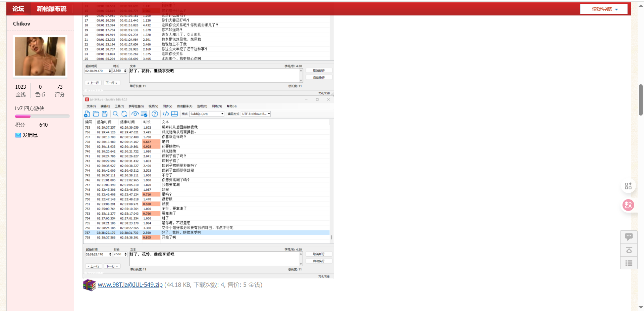Switch to the 新帖瀑布流 tab

[x=52, y=9]
